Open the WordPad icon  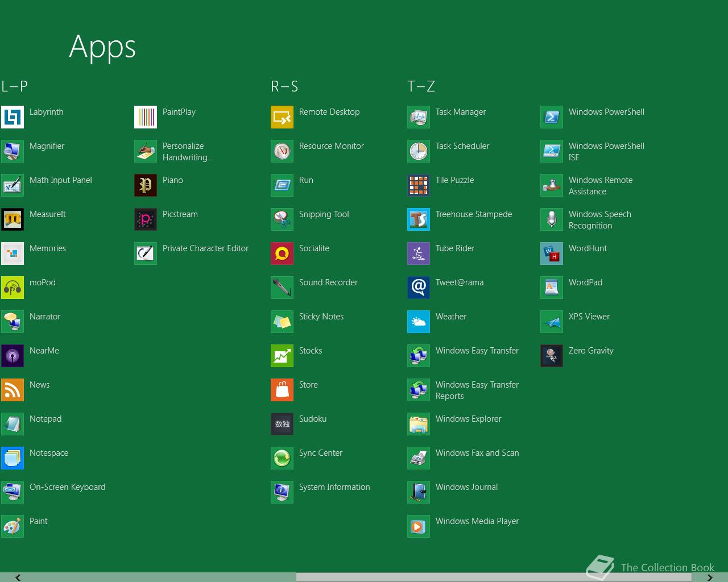(552, 288)
